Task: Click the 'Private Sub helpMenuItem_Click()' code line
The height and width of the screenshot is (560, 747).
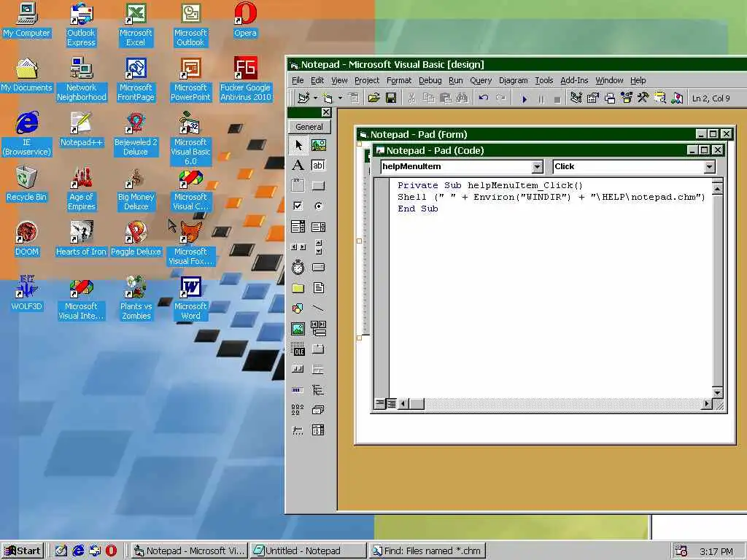Action: [x=490, y=186]
